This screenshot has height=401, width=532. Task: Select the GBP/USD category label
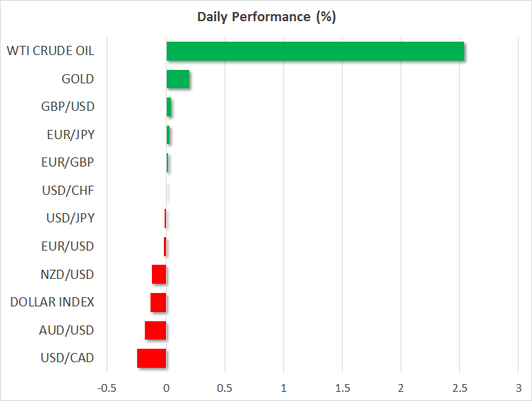[x=67, y=107]
